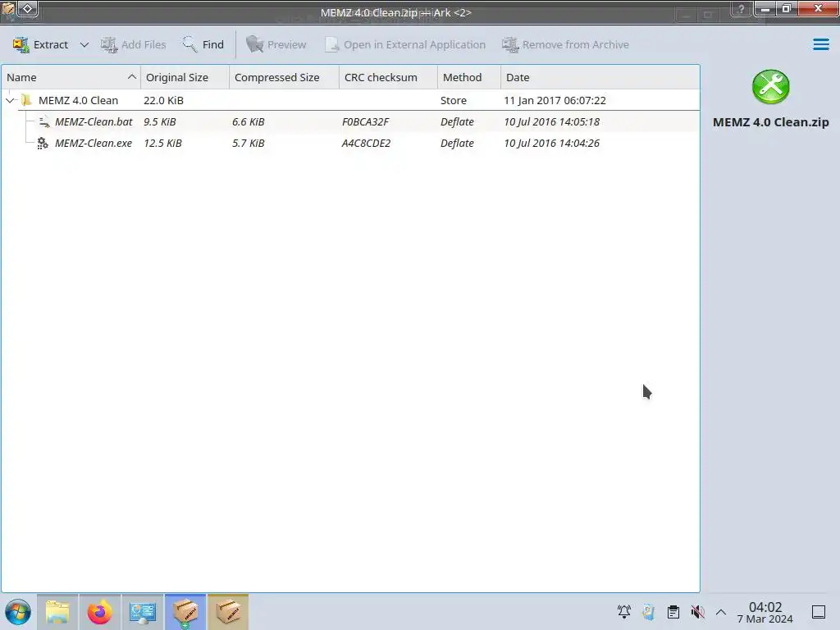Viewport: 840px width, 630px height.
Task: Open the hamburger menu
Action: pyautogui.click(x=820, y=44)
